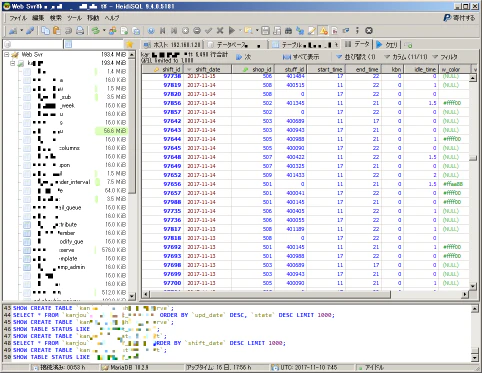
Task: Click the すべて表示 show all button
Action: coord(301,57)
